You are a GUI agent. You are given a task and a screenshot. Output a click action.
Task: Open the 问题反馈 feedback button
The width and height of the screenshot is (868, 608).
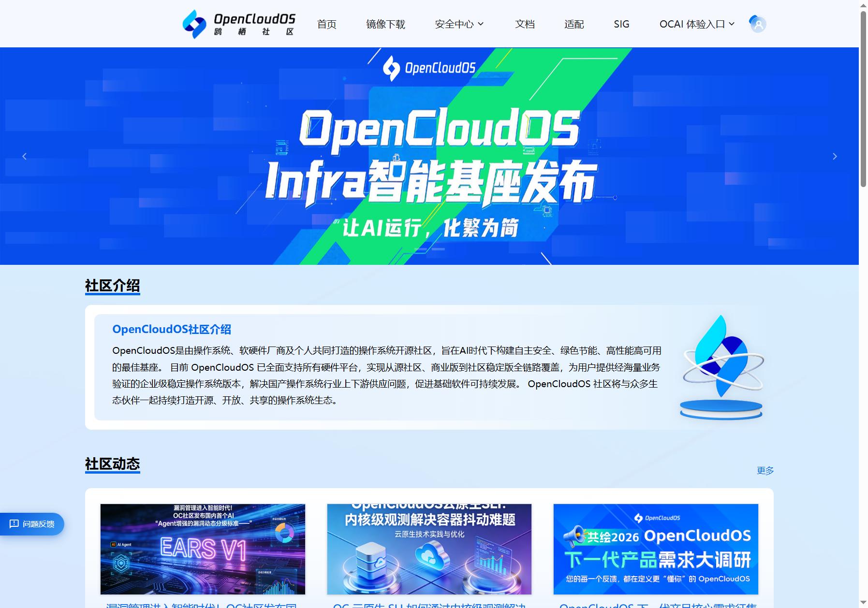tap(32, 524)
